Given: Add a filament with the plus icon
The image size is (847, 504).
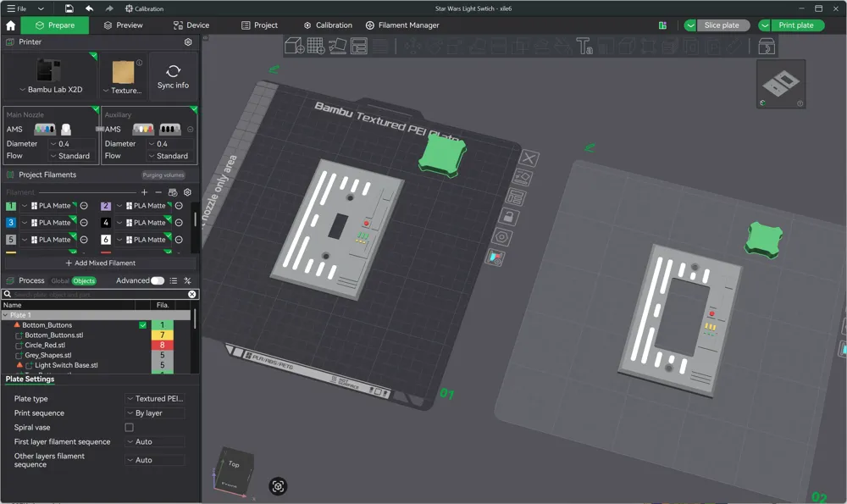Looking at the screenshot, I should tap(144, 192).
